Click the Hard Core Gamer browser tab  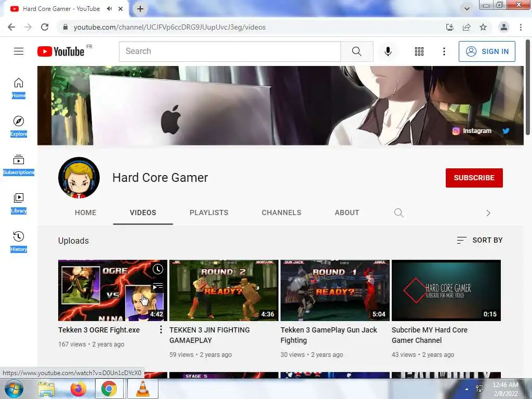(61, 9)
